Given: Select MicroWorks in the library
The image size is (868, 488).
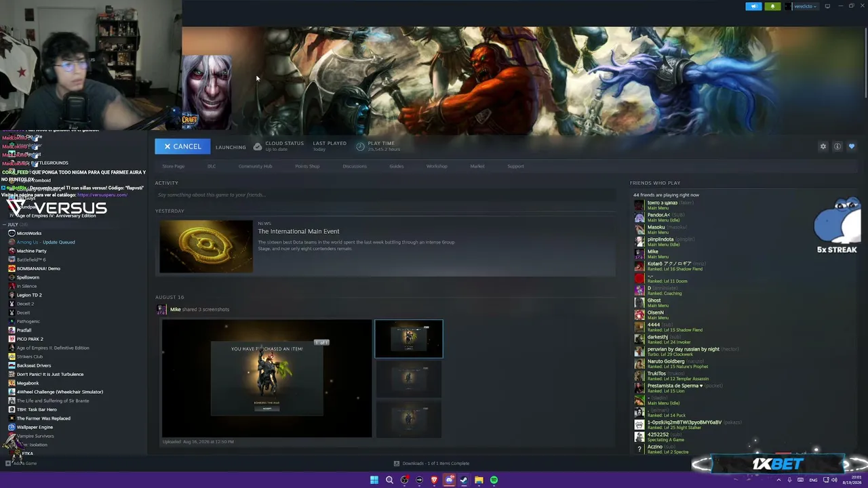Looking at the screenshot, I should [29, 233].
